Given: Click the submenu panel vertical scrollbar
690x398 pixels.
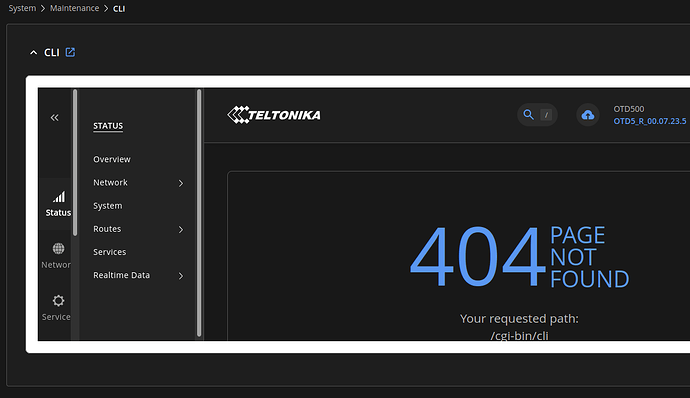Looking at the screenshot, I should 199,213.
